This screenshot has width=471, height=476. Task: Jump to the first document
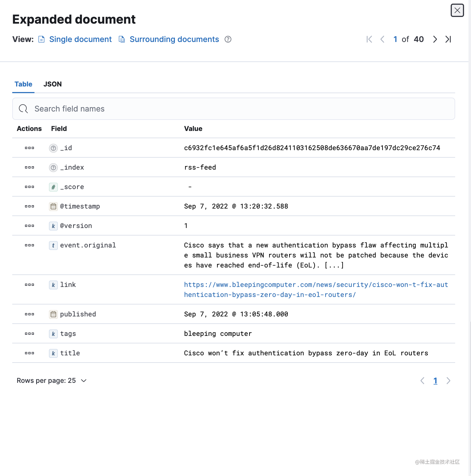tap(369, 39)
